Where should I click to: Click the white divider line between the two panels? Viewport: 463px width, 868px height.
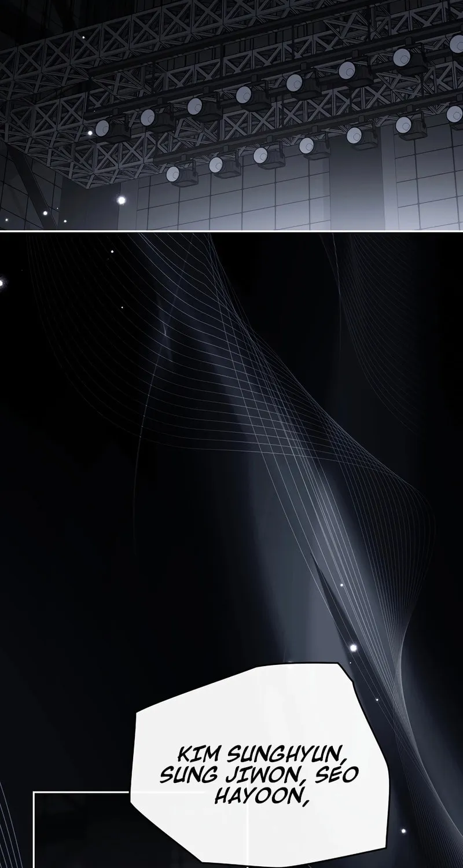point(231,231)
